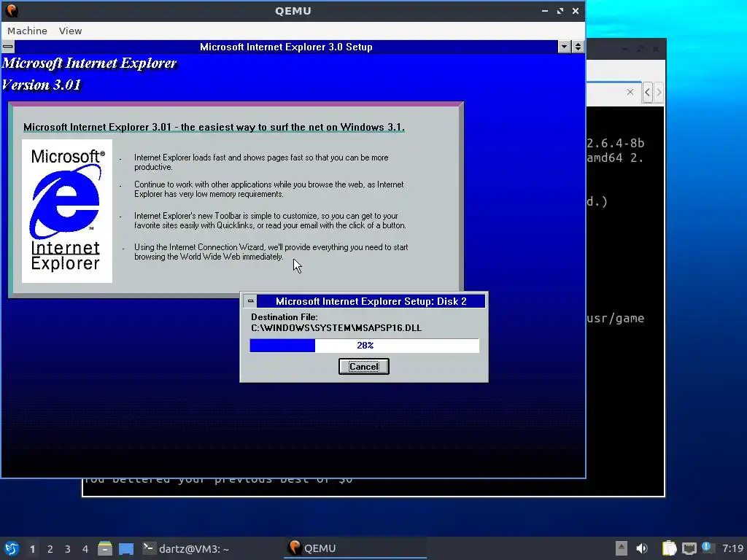Click the C:\WINDOWS\SYSTEM\MSAPSP16.DLL destination path
The width and height of the screenshot is (747, 560).
coord(336,328)
